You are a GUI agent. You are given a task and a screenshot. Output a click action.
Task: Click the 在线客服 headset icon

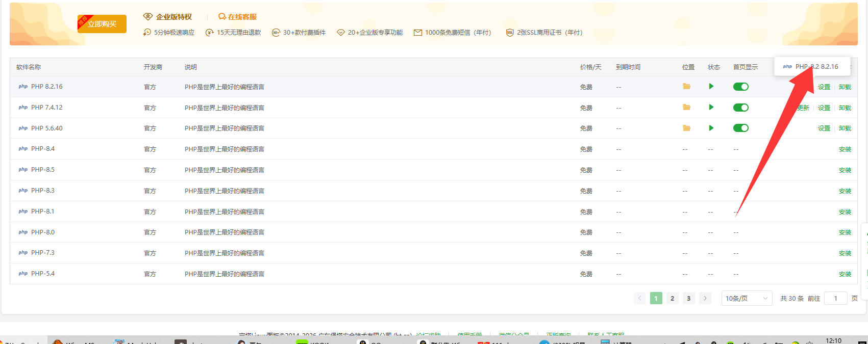222,17
